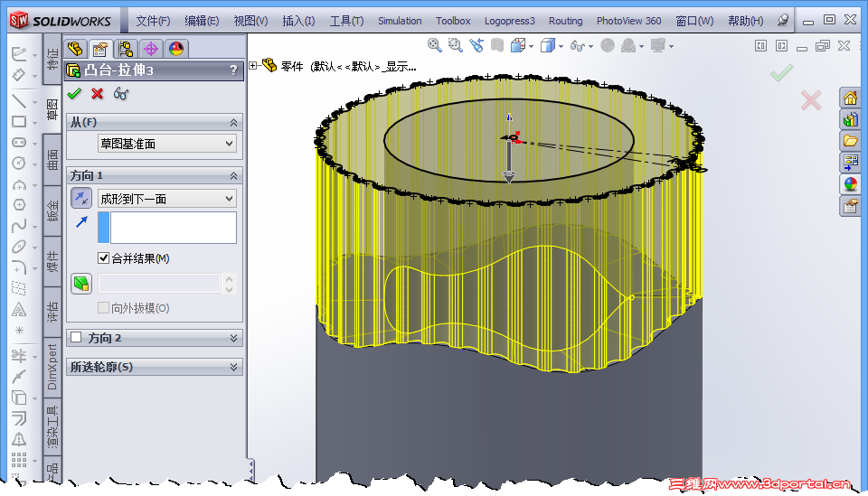Open the 工具(T) menu
Viewport: 868px width, 496px height.
[x=346, y=21]
